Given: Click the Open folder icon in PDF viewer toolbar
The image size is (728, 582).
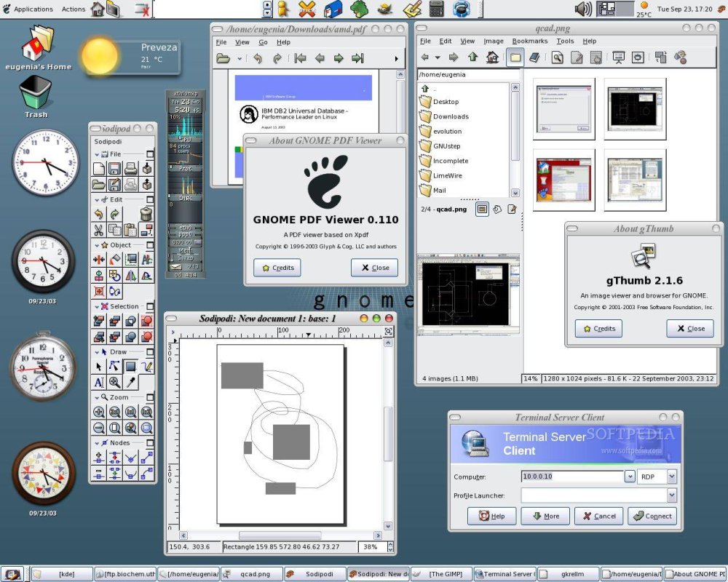Looking at the screenshot, I should point(223,58).
